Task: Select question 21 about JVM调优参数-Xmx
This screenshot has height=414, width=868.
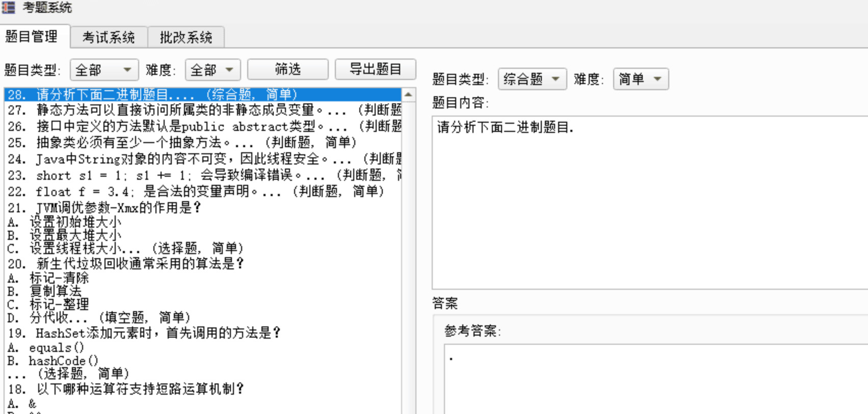Action: [118, 208]
